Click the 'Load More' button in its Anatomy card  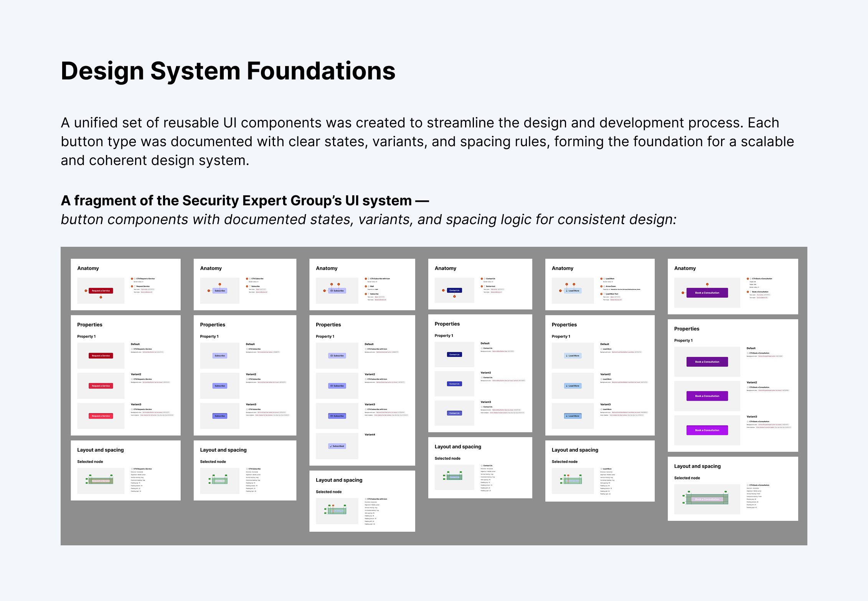[x=573, y=291]
